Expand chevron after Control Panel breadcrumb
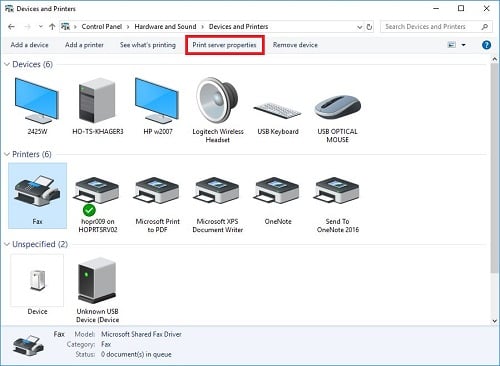 (x=128, y=27)
